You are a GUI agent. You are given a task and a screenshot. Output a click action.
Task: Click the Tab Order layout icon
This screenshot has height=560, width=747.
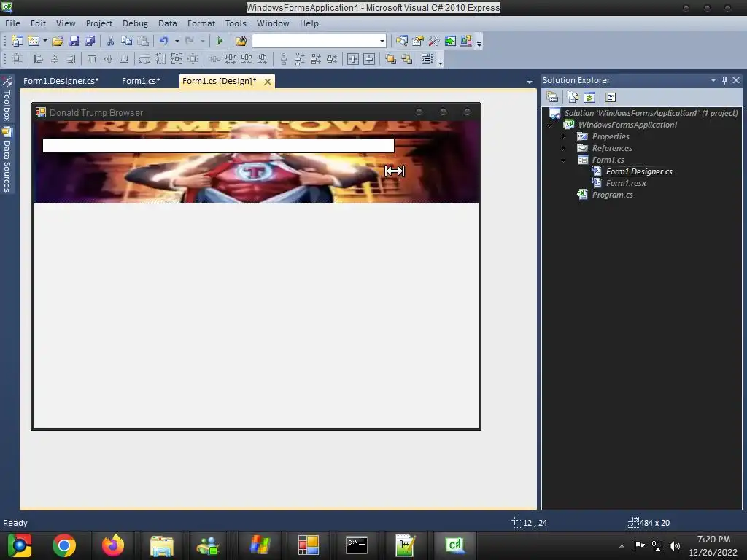coord(427,59)
